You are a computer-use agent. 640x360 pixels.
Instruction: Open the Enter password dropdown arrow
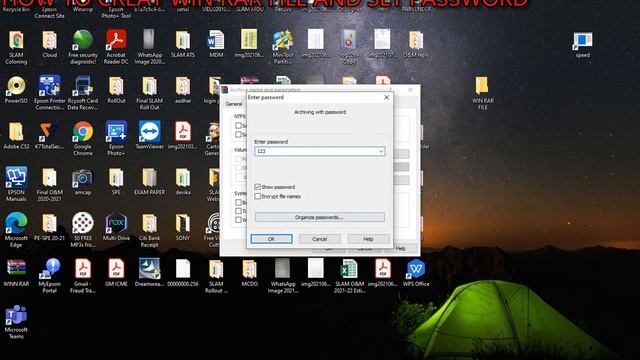(x=381, y=151)
